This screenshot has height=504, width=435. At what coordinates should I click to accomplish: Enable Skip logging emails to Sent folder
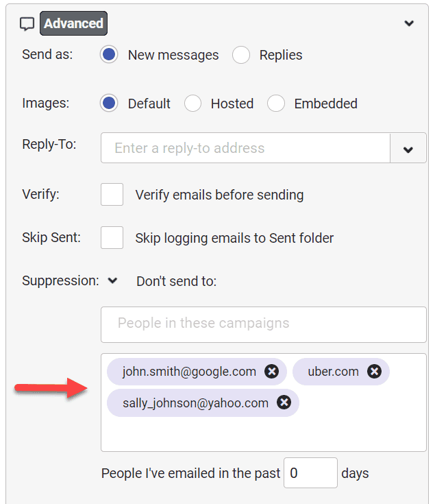112,238
